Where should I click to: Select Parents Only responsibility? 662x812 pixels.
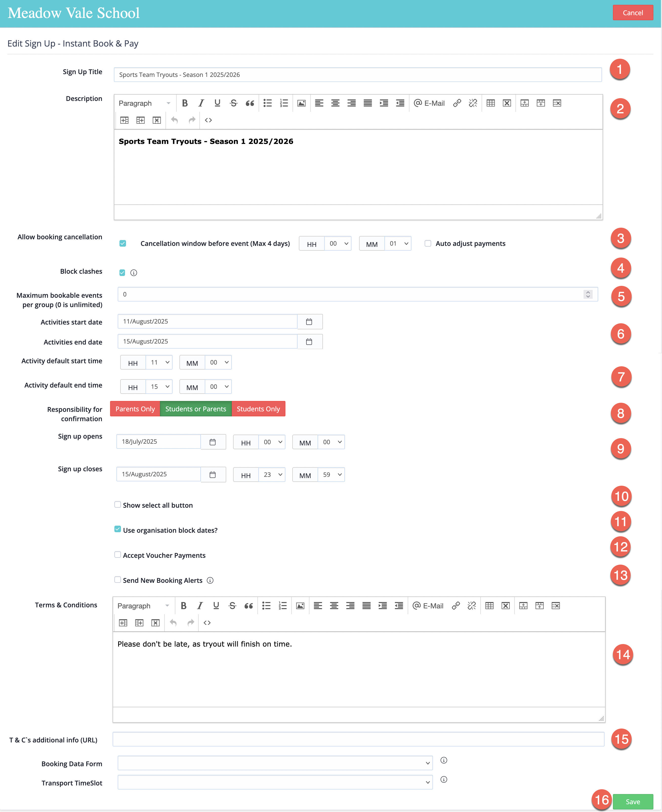click(x=135, y=409)
